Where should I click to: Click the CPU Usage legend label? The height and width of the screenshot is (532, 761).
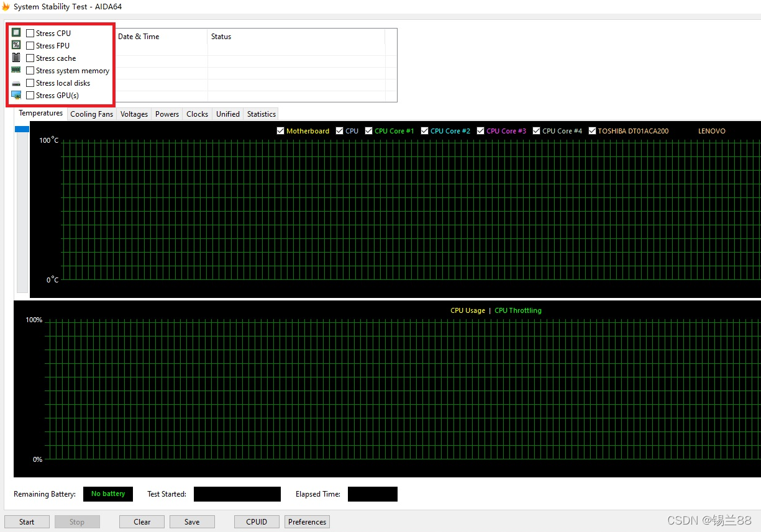468,310
